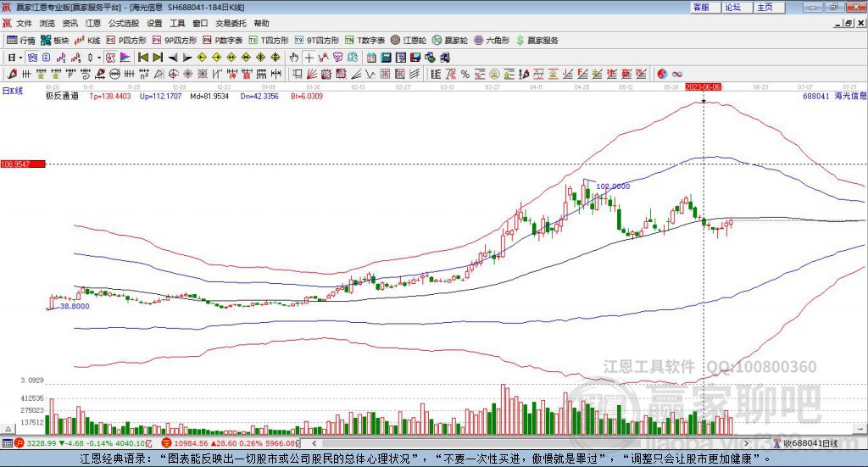Select the percent line drawing tool
This screenshot has width=868, height=467.
[x=465, y=74]
